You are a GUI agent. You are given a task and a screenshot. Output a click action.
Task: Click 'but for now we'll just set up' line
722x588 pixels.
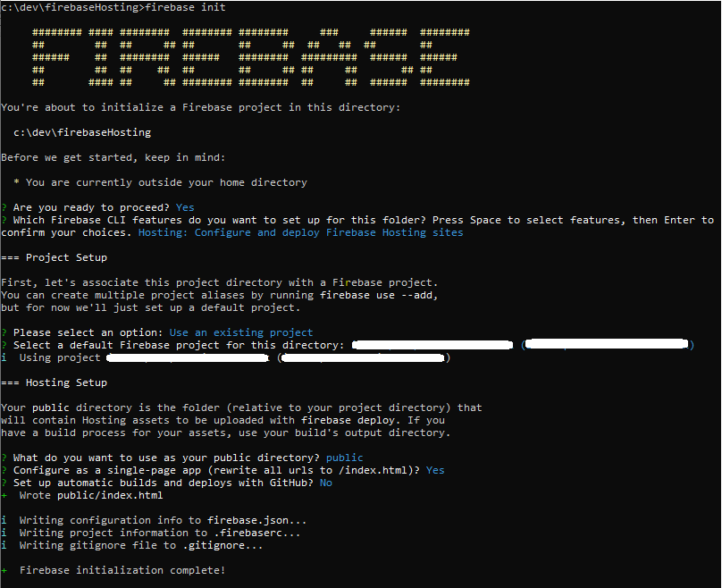click(151, 307)
